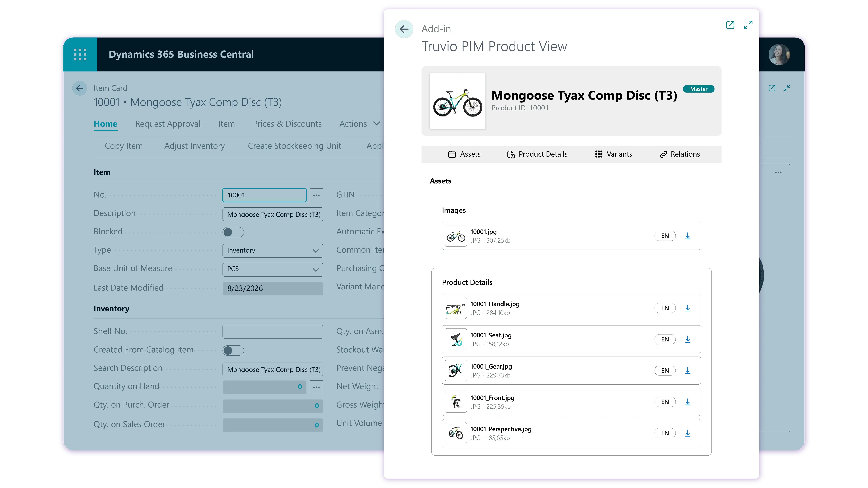Open the Prices & Discounts tab

click(x=287, y=124)
